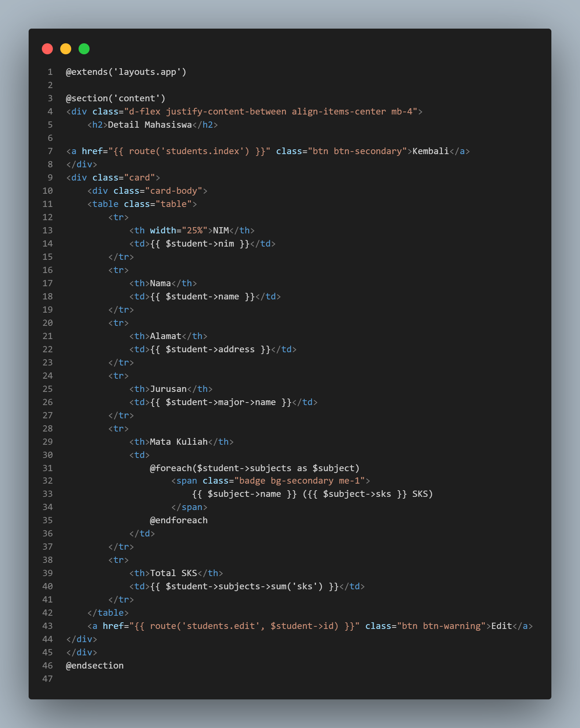Click the "d-flex justify-content-between align-items-center mb-4" string
The width and height of the screenshot is (580, 728).
(x=271, y=112)
